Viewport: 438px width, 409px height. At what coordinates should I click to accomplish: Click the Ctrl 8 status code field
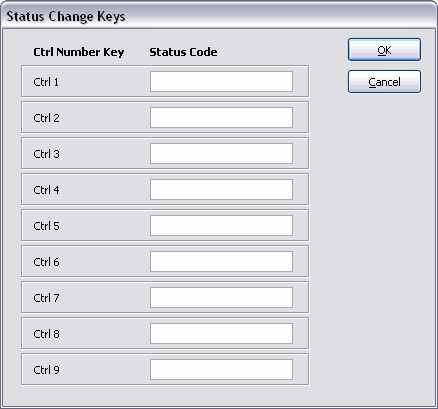tap(221, 333)
